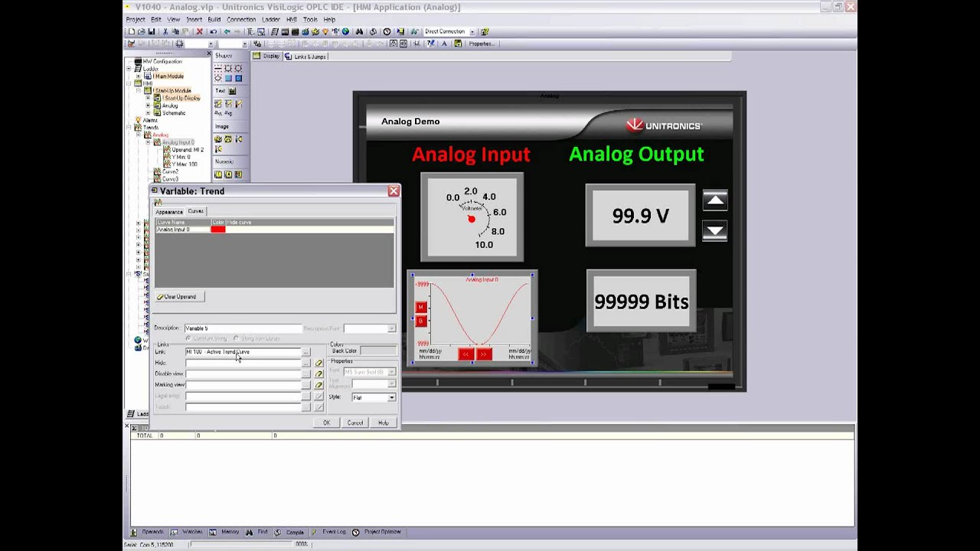Click the binoculars Find toolbar icon
This screenshot has height=551, width=980.
359,31
